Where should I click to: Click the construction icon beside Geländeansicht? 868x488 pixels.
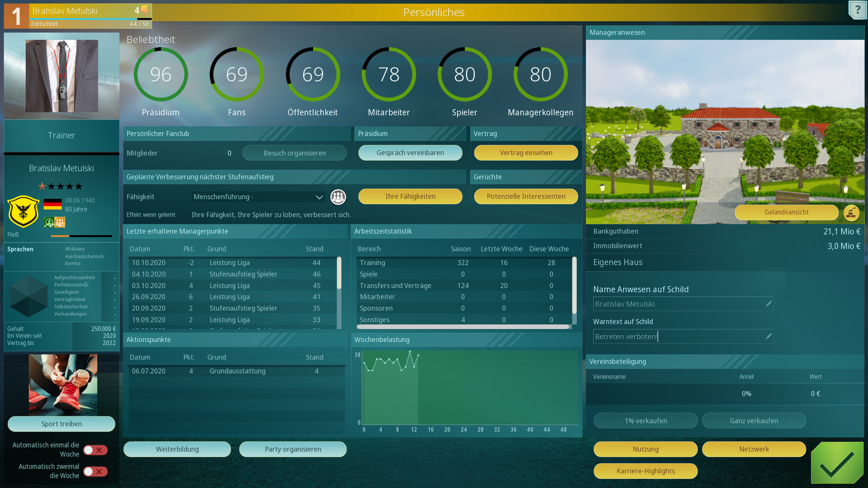click(x=851, y=213)
